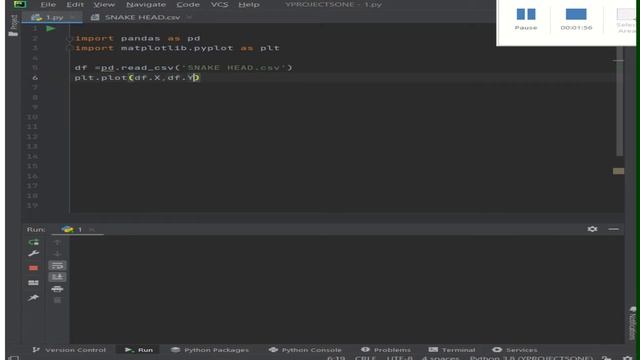Click line ending CRLF in status bar

[x=365, y=358]
